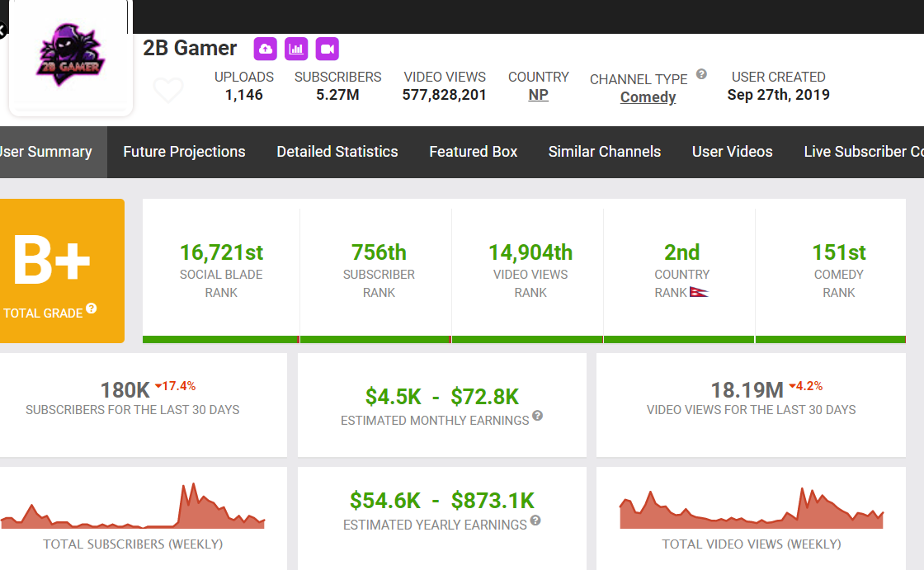This screenshot has width=924, height=570.
Task: Click the subscribers value 5.27M
Action: pyautogui.click(x=337, y=95)
